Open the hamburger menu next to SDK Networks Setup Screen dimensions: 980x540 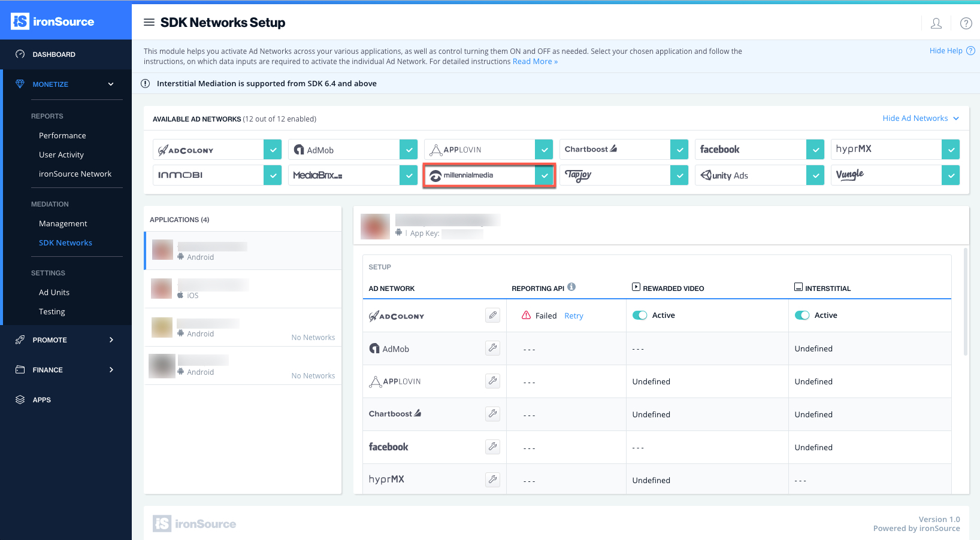[149, 22]
